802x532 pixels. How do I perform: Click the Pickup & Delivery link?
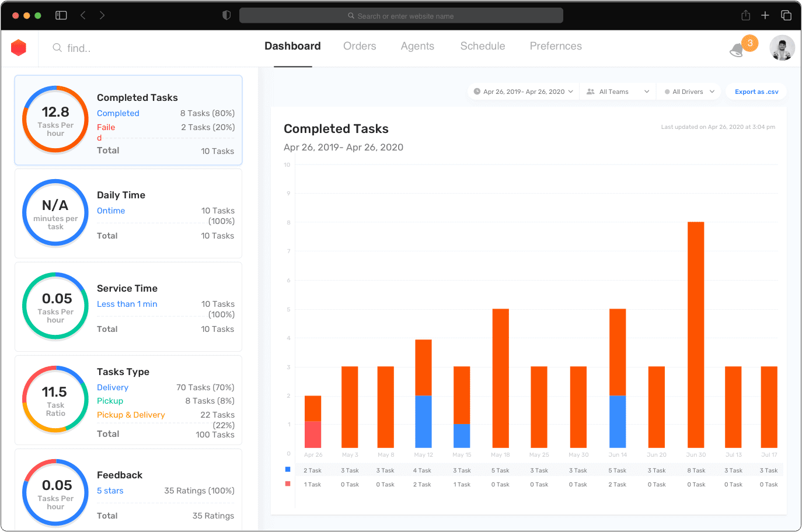(x=131, y=415)
